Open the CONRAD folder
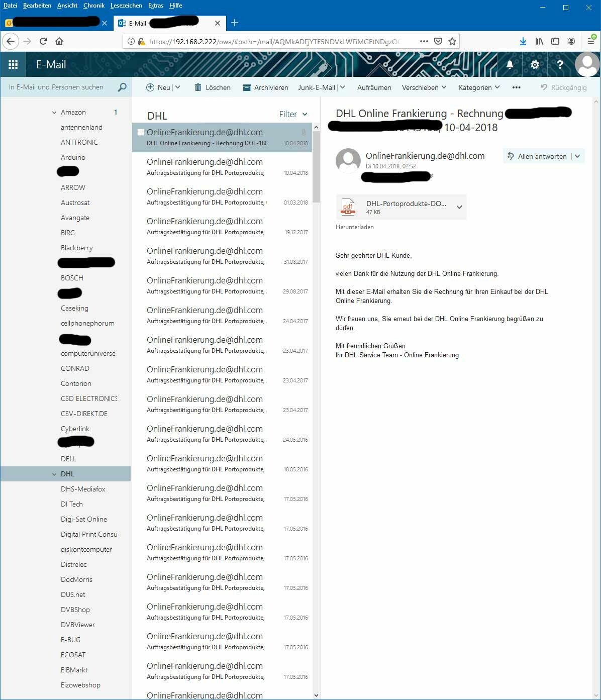The width and height of the screenshot is (601, 700). [75, 368]
